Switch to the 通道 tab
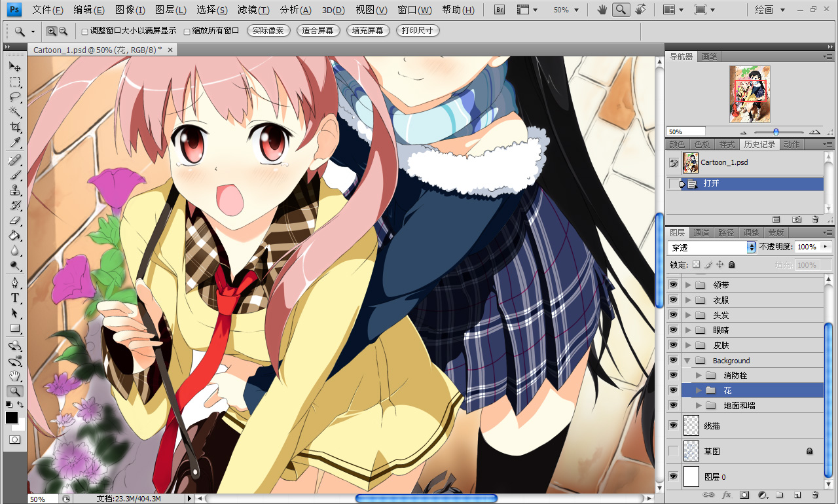This screenshot has height=504, width=838. tap(701, 232)
